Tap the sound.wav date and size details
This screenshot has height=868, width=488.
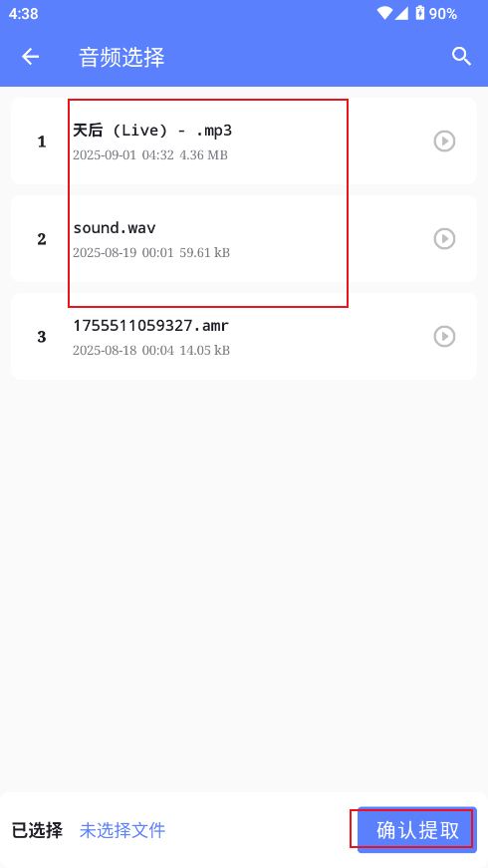tap(151, 253)
